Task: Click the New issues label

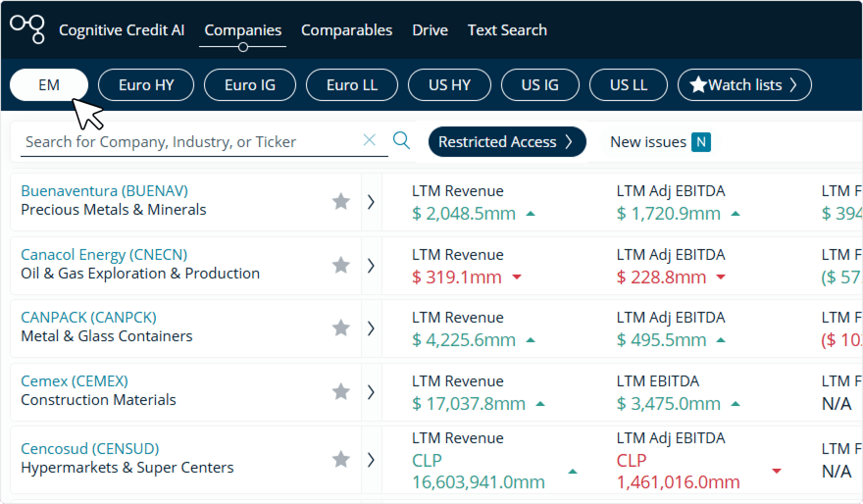Action: point(648,142)
